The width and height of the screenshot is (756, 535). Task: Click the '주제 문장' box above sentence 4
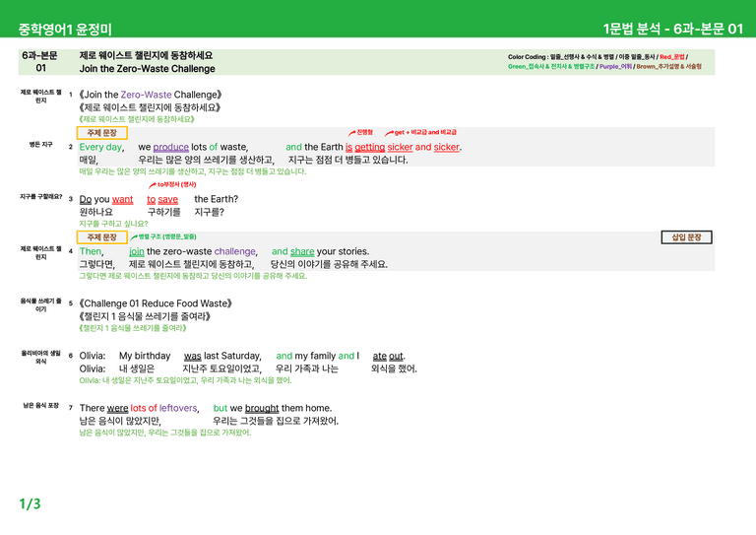pyautogui.click(x=101, y=237)
